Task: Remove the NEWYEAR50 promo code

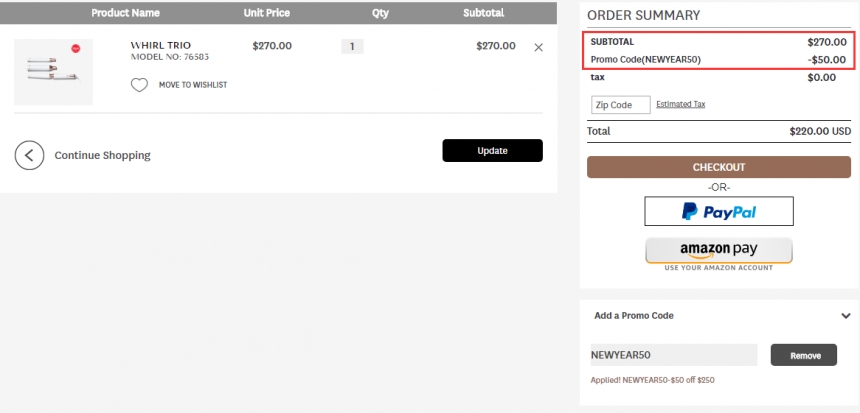Action: (x=804, y=355)
